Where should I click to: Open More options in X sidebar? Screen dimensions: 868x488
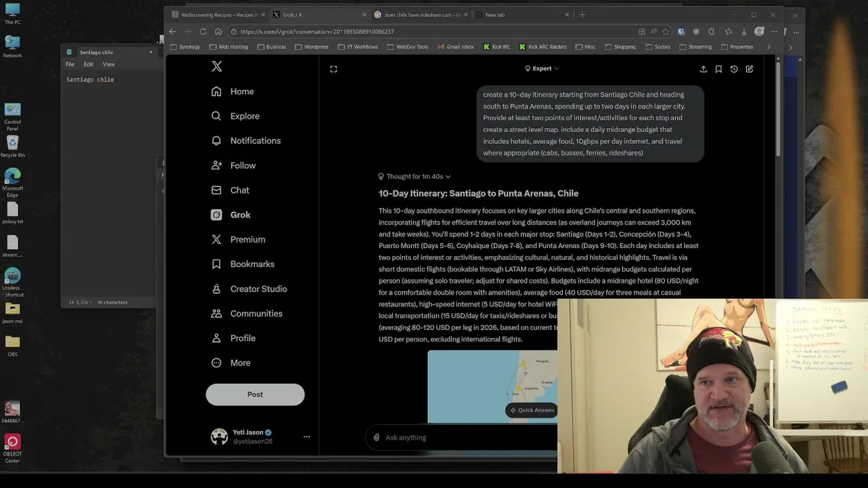pos(231,363)
